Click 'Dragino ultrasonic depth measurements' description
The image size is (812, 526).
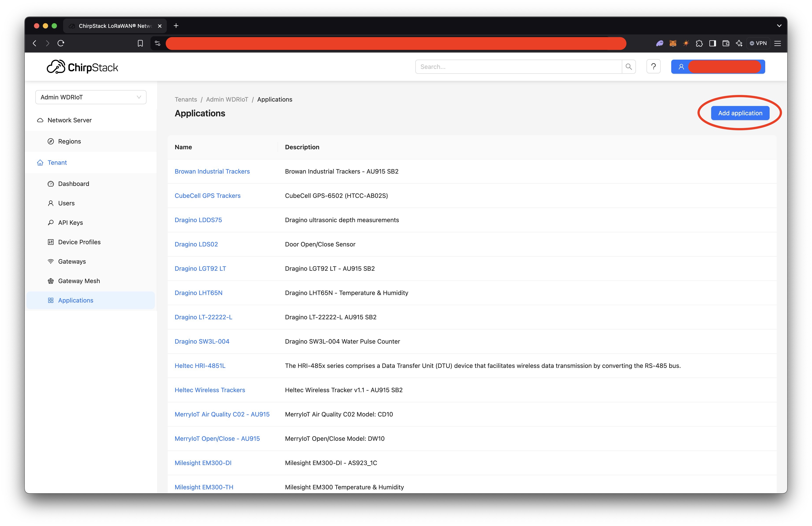click(342, 220)
